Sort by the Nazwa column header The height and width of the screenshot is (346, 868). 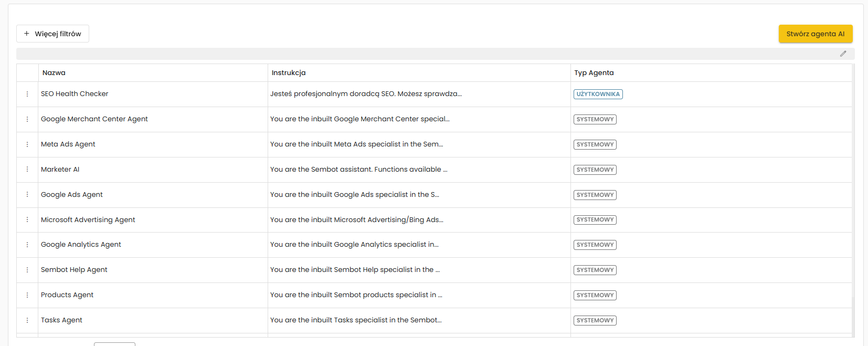[x=54, y=73]
